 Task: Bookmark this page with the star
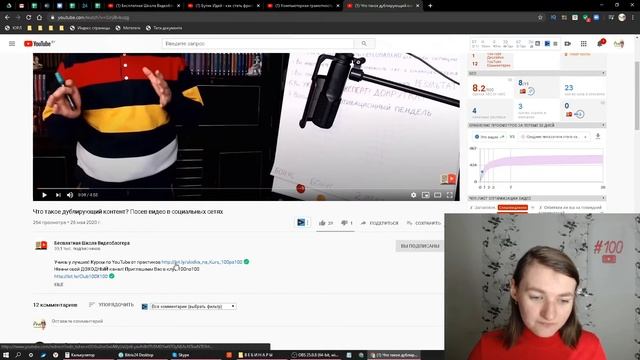[540, 18]
